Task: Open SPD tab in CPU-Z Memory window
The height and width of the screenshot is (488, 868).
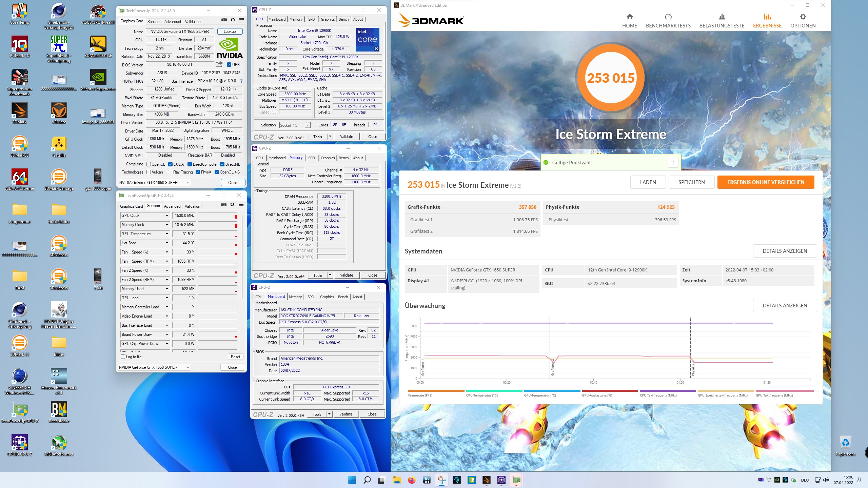Action: pyautogui.click(x=311, y=158)
